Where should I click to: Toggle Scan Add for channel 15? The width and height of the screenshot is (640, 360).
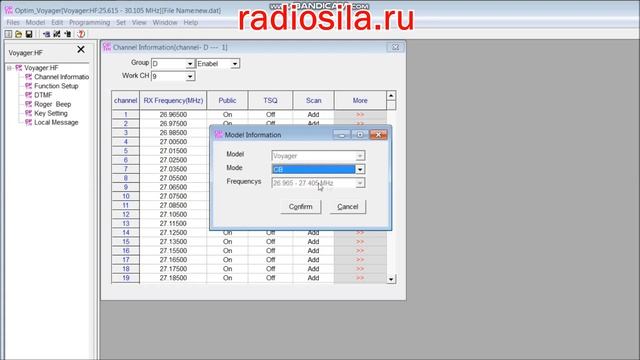pyautogui.click(x=313, y=242)
